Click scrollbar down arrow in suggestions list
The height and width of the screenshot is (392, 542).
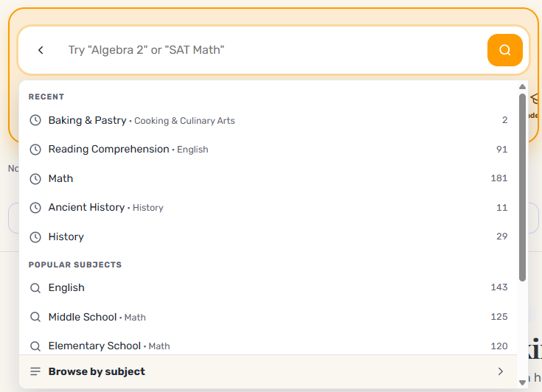[522, 382]
